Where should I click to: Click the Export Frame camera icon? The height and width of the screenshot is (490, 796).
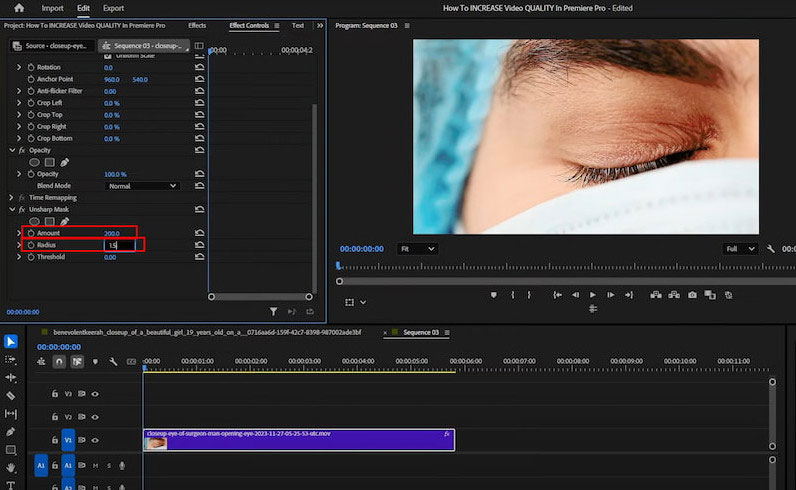(x=692, y=295)
